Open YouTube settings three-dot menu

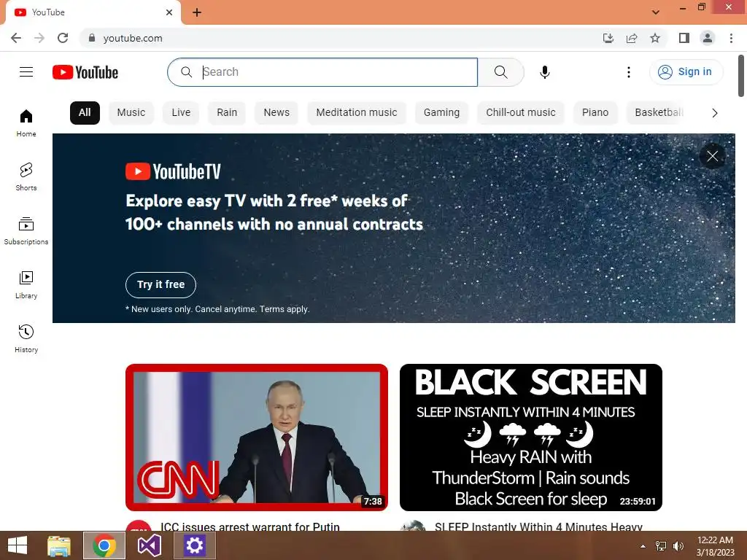tap(629, 72)
